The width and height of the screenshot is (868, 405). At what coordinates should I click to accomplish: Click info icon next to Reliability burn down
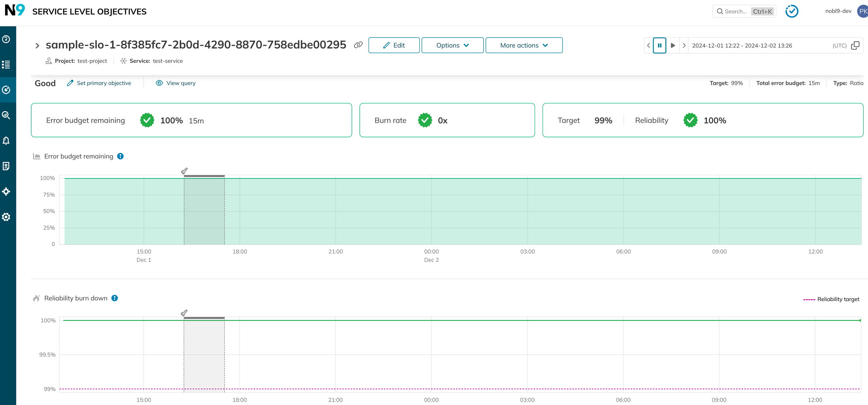pos(115,298)
